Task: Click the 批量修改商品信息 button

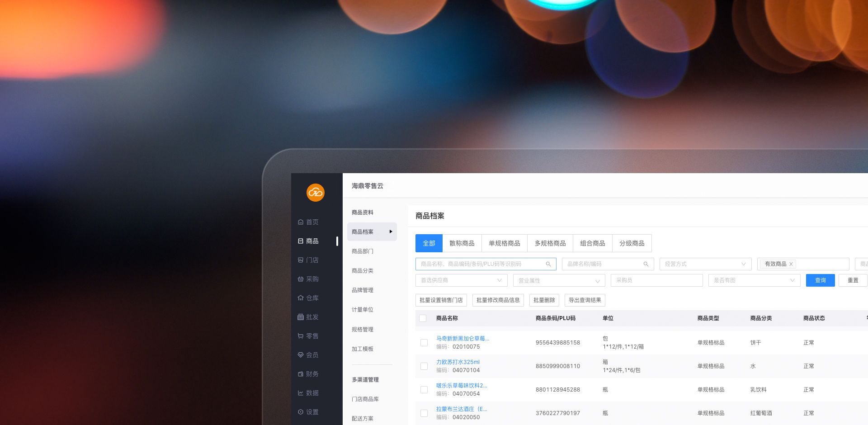Action: pyautogui.click(x=498, y=300)
